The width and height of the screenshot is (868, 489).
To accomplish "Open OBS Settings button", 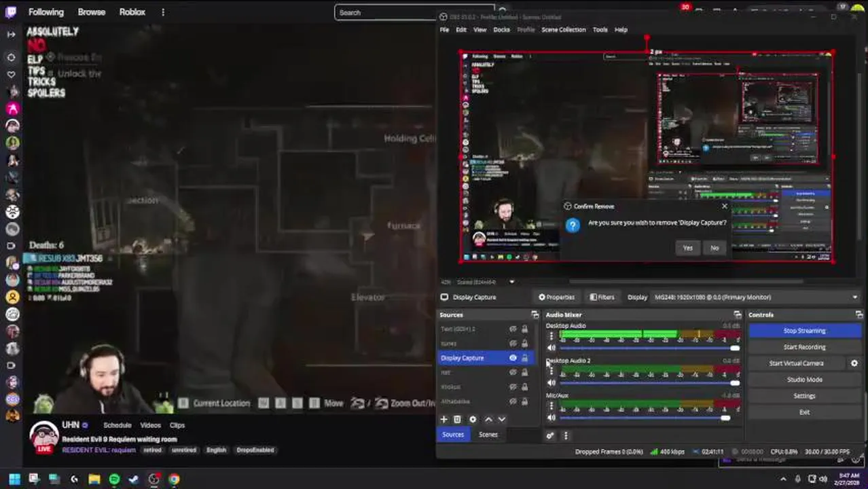I will 804,396.
